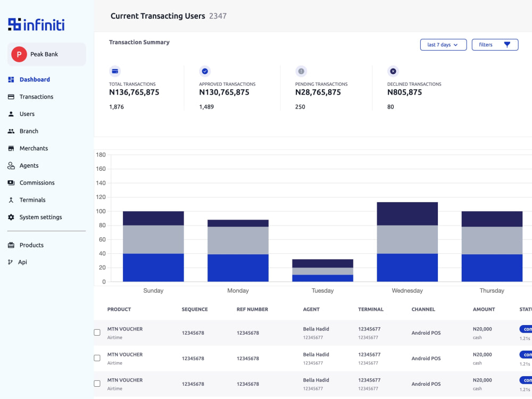Click Thursday's blue bar segment
This screenshot has height=399, width=532.
492,268
